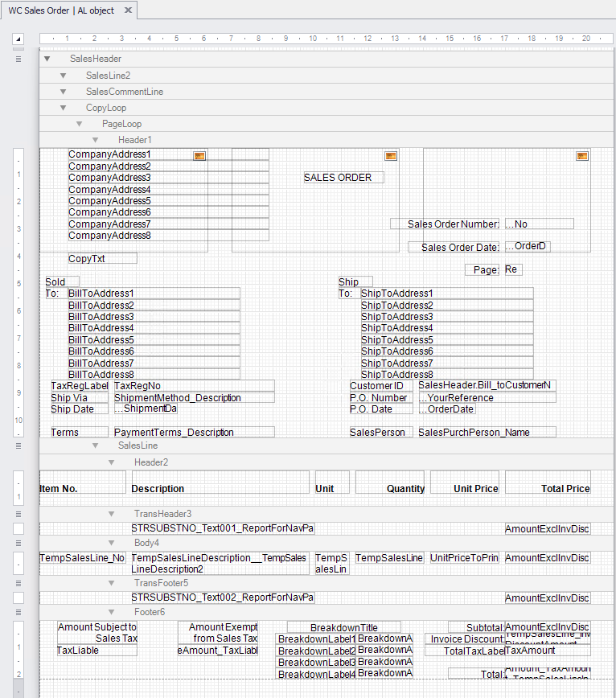Select the BillToAddress5 field

(x=154, y=339)
